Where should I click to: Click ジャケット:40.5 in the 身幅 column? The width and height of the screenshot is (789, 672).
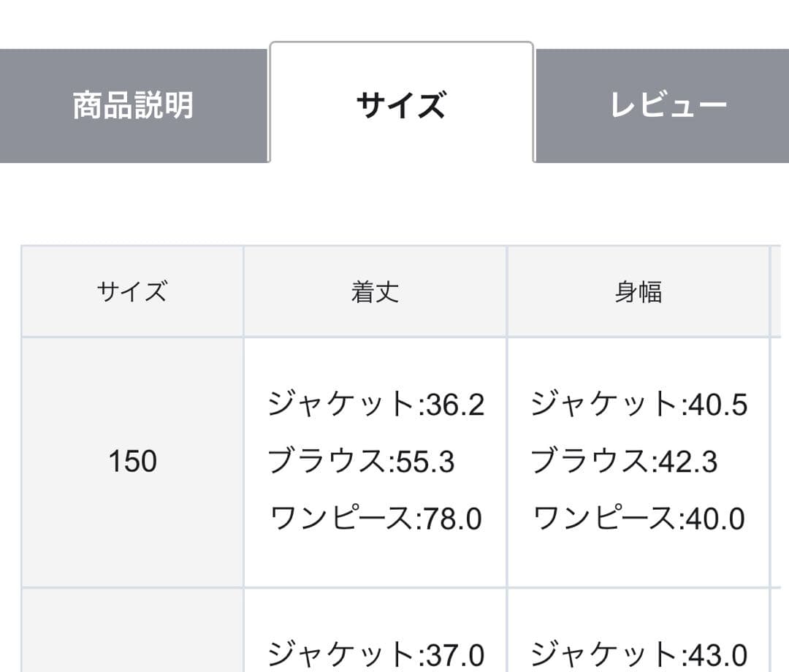click(639, 405)
